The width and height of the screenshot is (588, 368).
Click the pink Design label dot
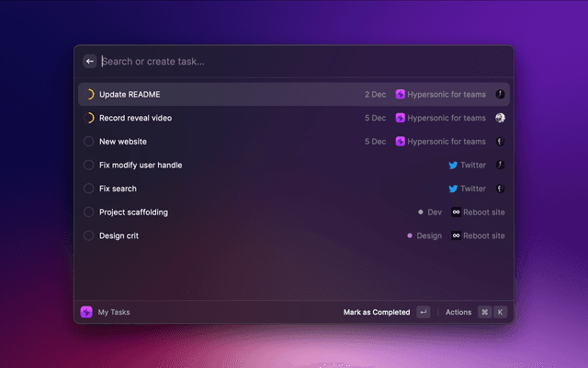click(x=410, y=236)
